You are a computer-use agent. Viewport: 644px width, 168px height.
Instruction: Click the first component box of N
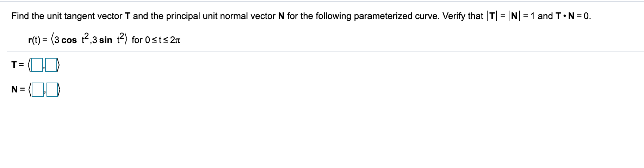point(36,91)
